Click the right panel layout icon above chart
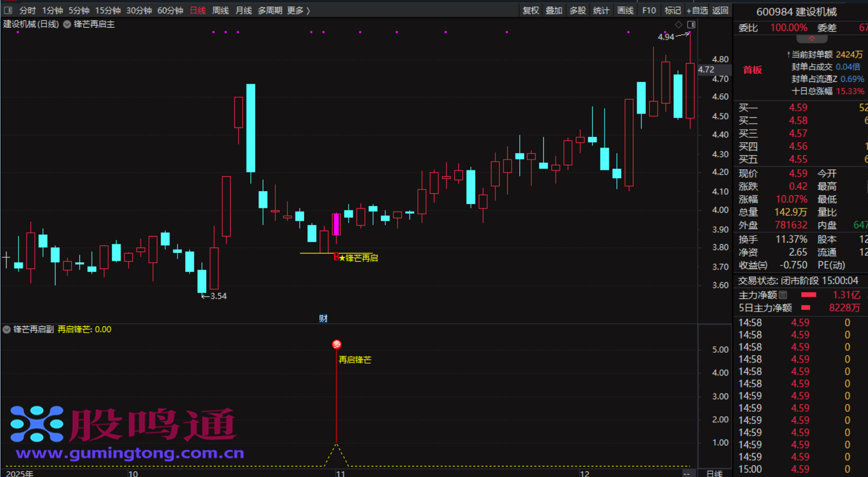868x477 pixels. click(691, 24)
